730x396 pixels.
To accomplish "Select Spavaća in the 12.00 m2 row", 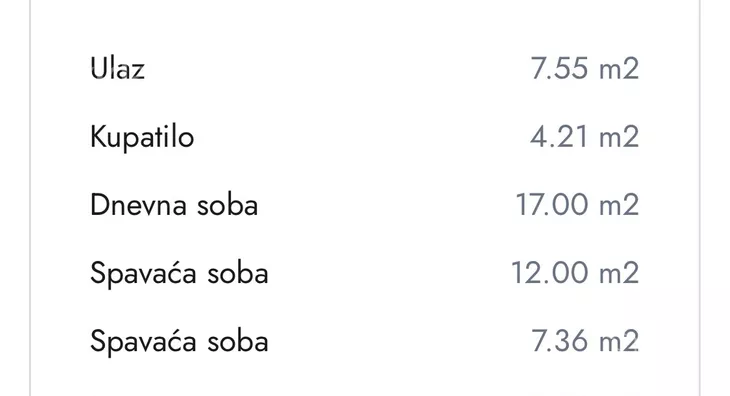I will 143,274.
